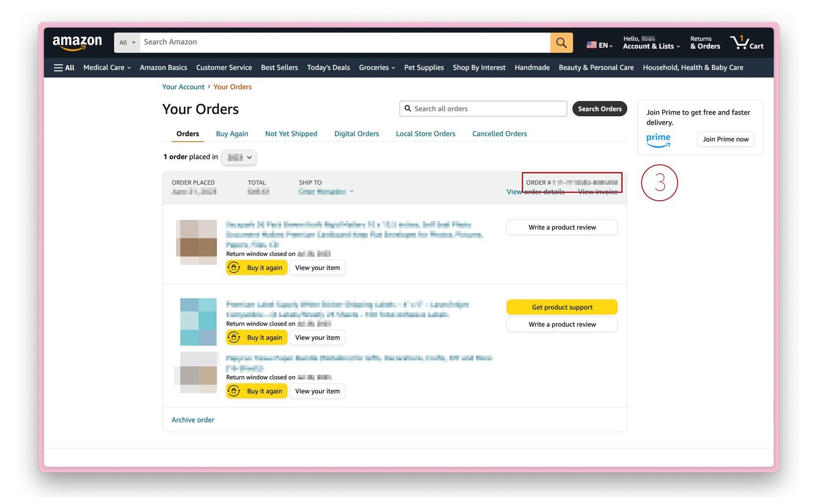The height and width of the screenshot is (504, 816).
Task: Switch to the Cancelled Orders tab
Action: [x=499, y=134]
